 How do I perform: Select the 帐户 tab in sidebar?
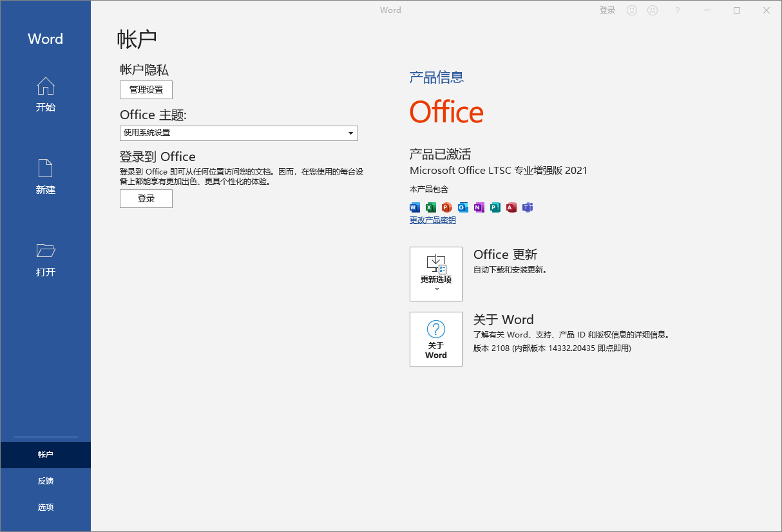coord(45,455)
